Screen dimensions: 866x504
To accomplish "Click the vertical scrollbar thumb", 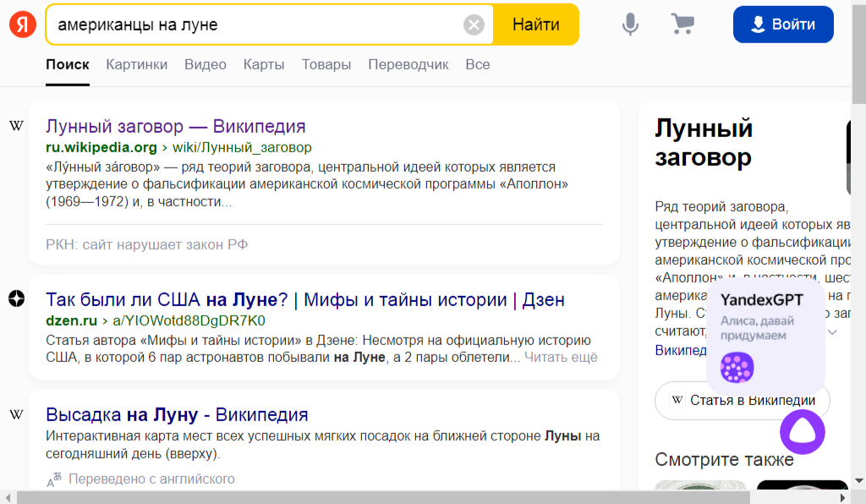I will point(859,52).
